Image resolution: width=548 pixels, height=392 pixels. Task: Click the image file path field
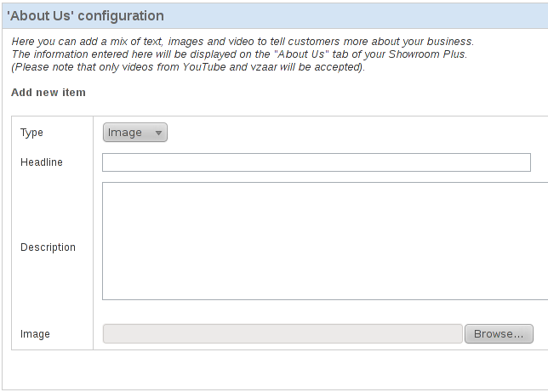click(283, 333)
